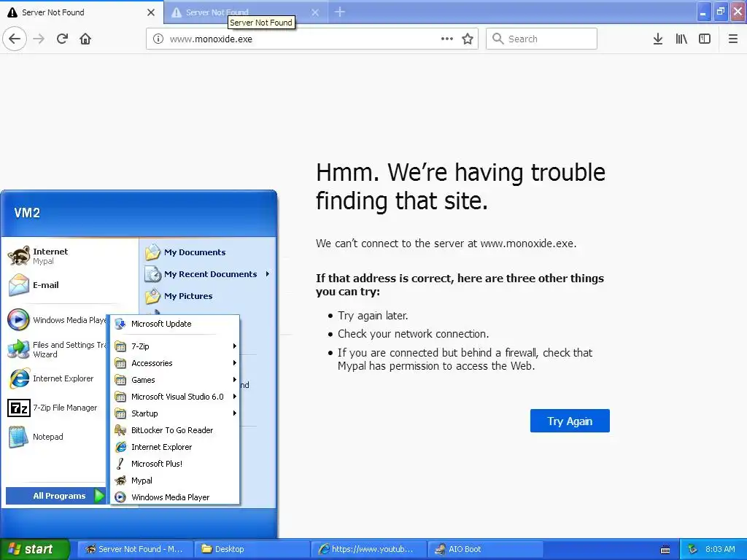The image size is (747, 560).
Task: Open the browser hamburger menu
Action: [x=733, y=39]
